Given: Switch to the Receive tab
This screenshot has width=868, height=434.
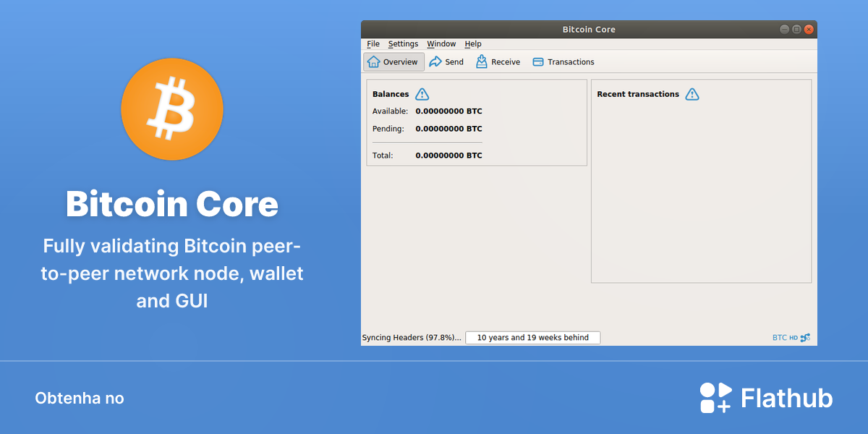Looking at the screenshot, I should click(498, 61).
